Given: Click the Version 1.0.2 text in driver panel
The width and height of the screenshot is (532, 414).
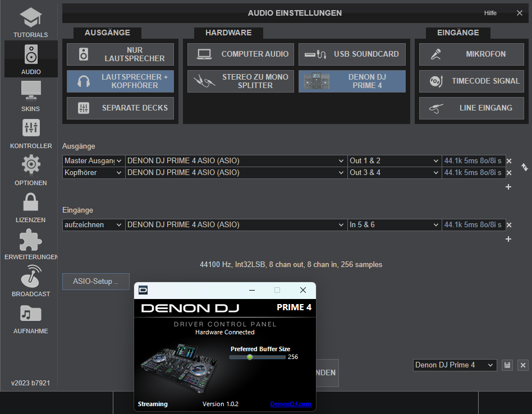Looking at the screenshot, I should 221,404.
